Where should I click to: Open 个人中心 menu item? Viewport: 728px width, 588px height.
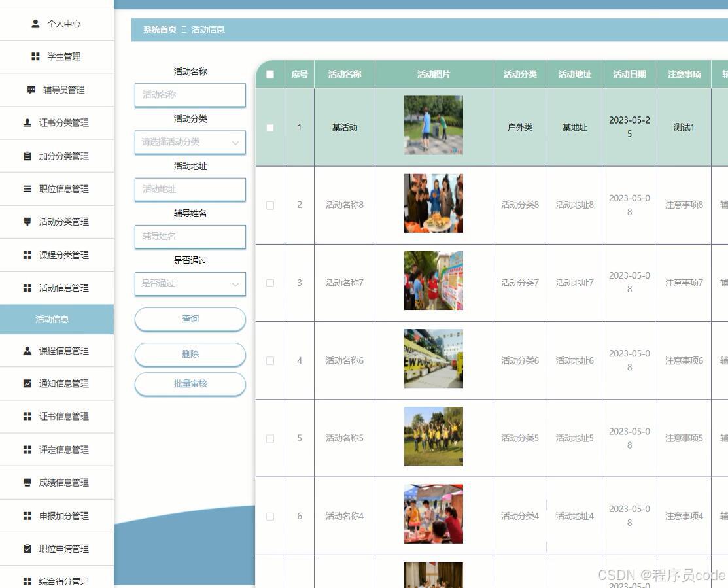(57, 24)
